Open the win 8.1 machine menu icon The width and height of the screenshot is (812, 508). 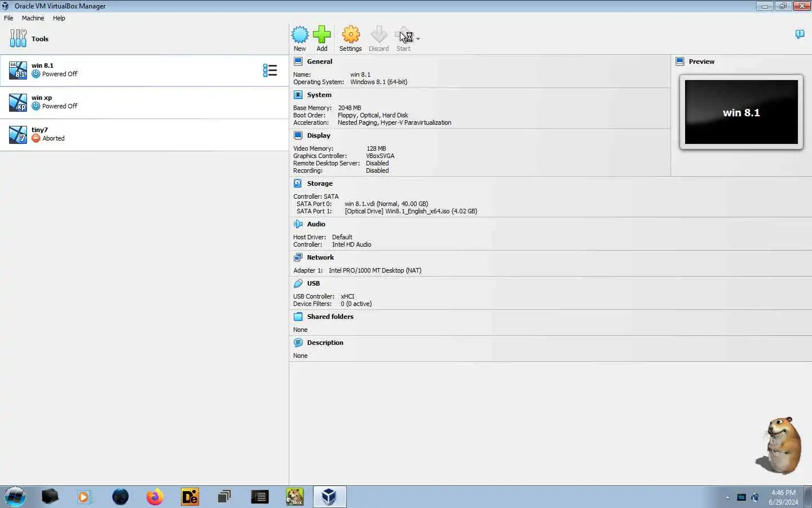(270, 71)
